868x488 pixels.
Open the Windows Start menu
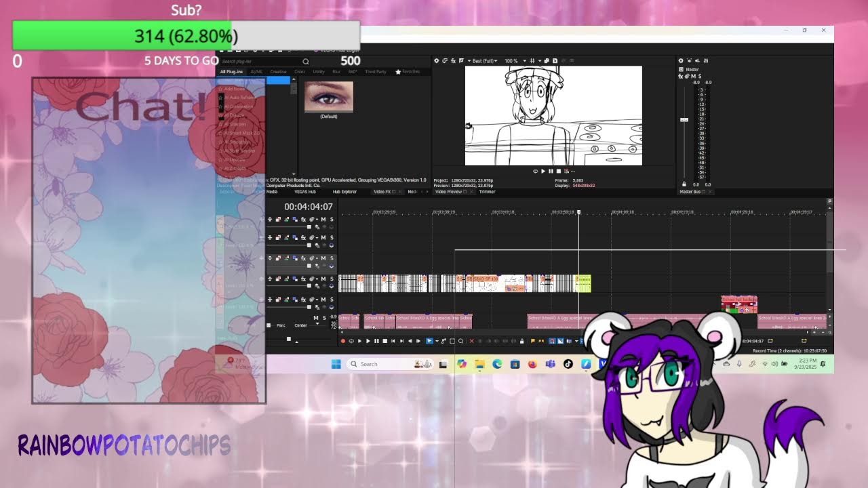[336, 364]
